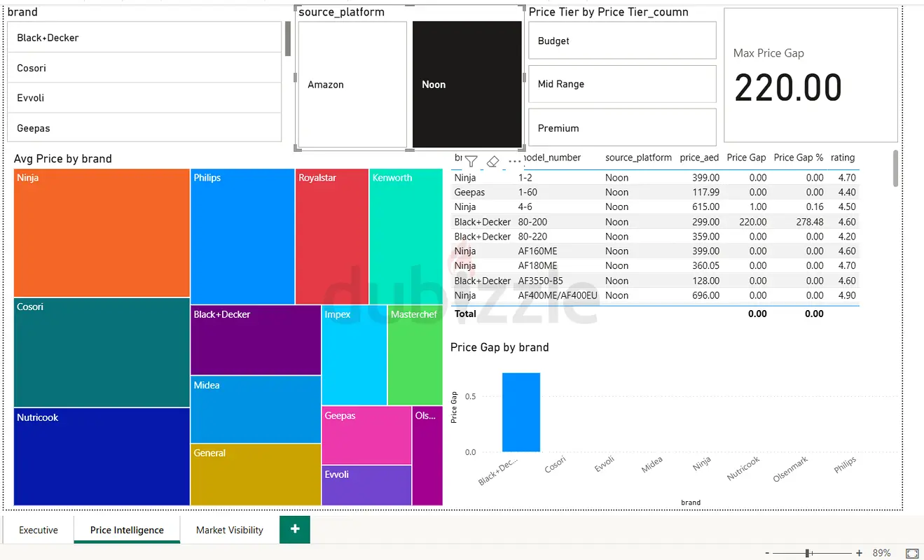Select the truncated "Ols..." treemap tile

pos(427,456)
